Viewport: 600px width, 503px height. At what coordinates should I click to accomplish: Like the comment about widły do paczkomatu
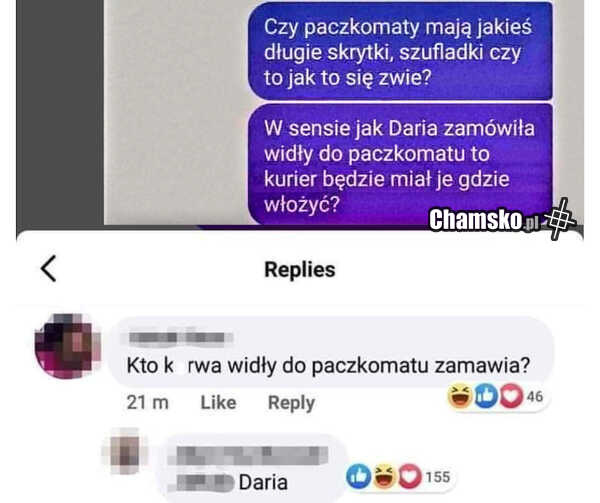[218, 402]
